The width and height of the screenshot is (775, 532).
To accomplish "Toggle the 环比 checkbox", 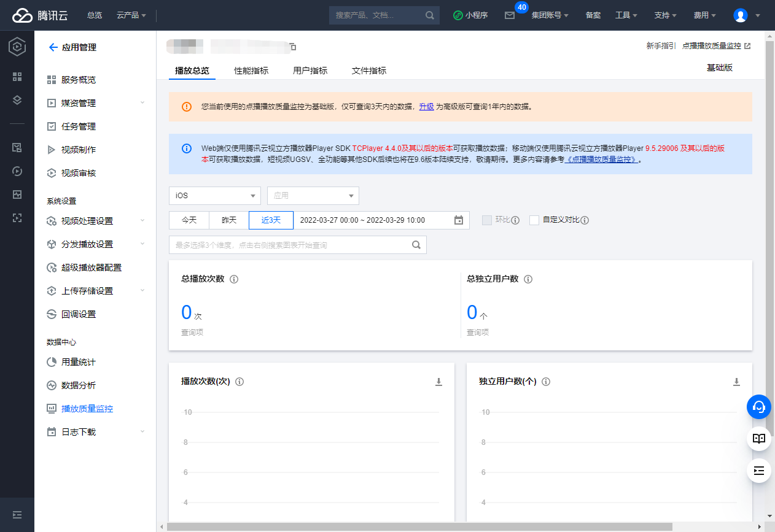I will 487,220.
